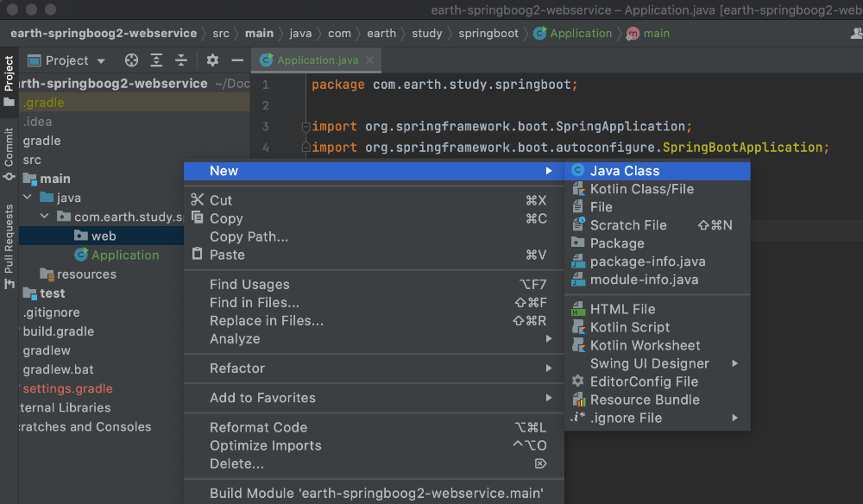Create a new Package
The height and width of the screenshot is (504, 863).
tap(658, 243)
